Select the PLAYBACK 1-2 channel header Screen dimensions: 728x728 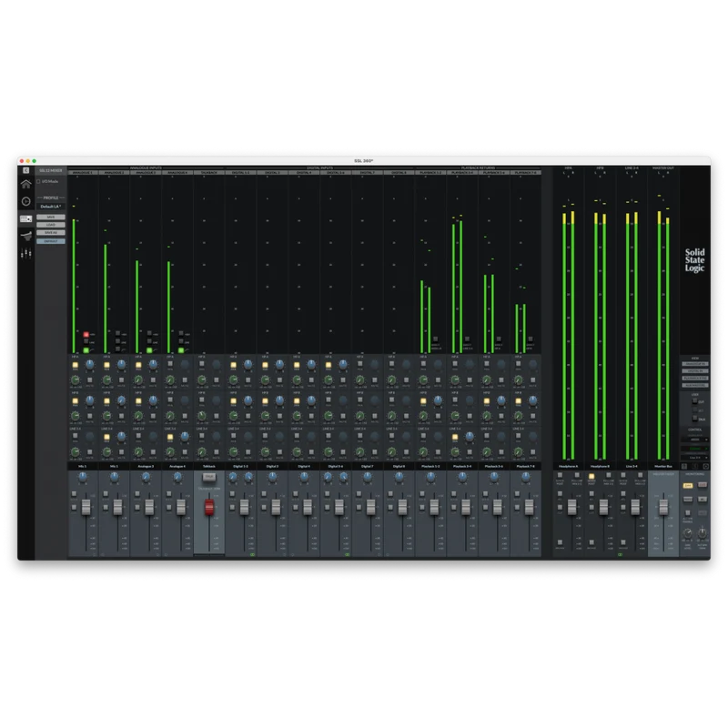[x=430, y=172]
